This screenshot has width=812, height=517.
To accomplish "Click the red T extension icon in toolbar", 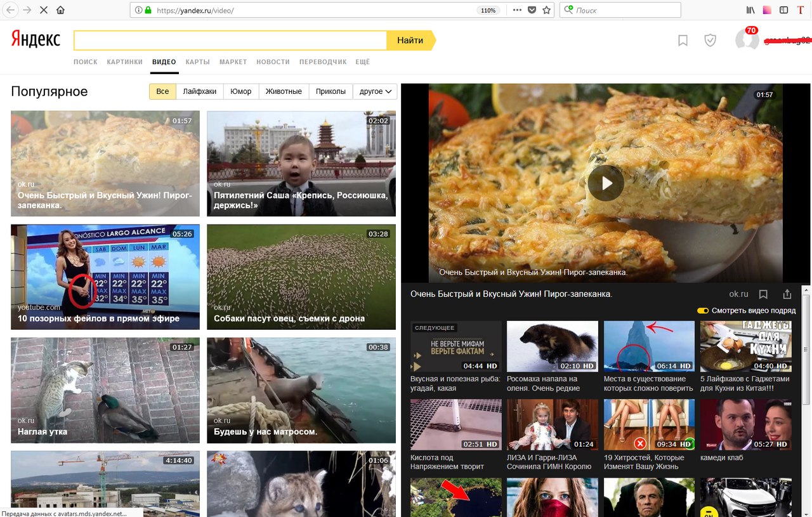I will tap(801, 10).
